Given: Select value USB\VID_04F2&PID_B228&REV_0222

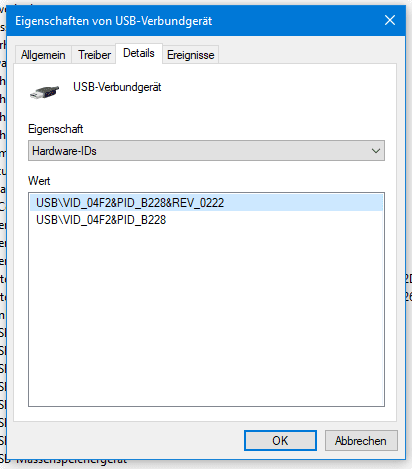Looking at the screenshot, I should (206, 203).
